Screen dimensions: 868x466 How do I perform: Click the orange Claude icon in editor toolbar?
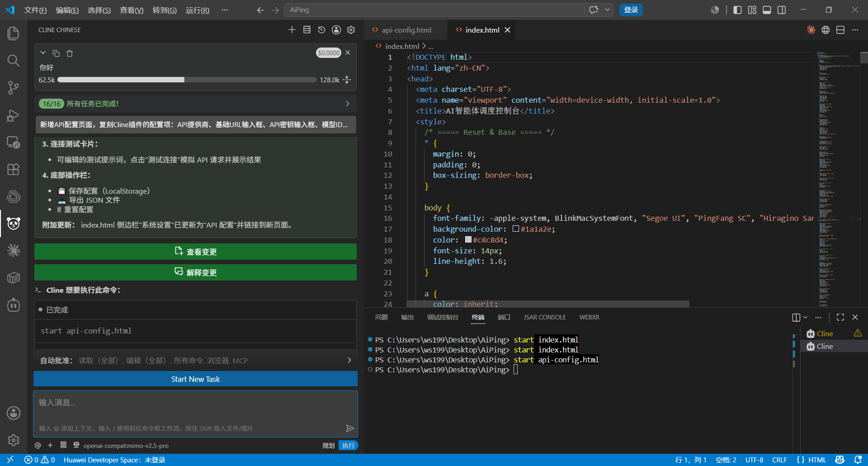pos(811,30)
